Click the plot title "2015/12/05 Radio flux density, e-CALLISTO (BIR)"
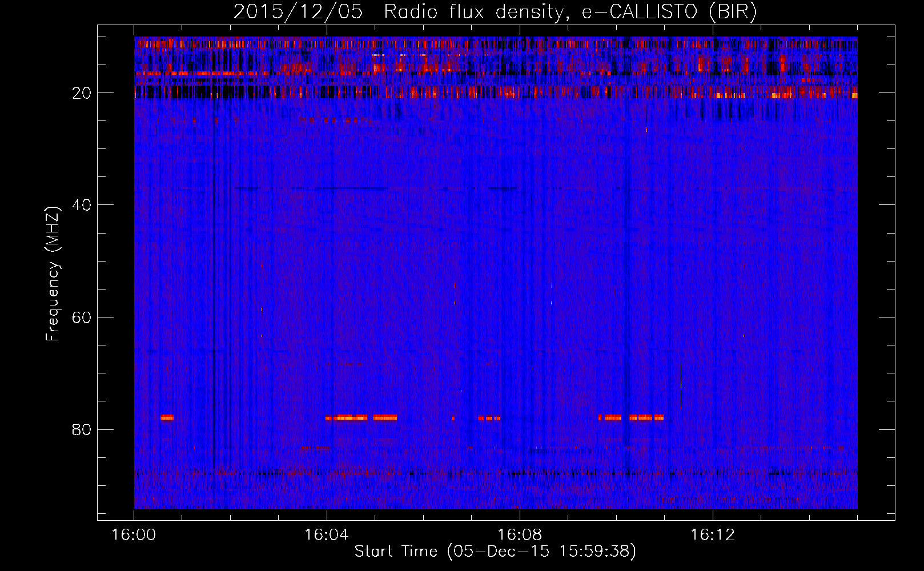The image size is (924, 571). point(495,12)
